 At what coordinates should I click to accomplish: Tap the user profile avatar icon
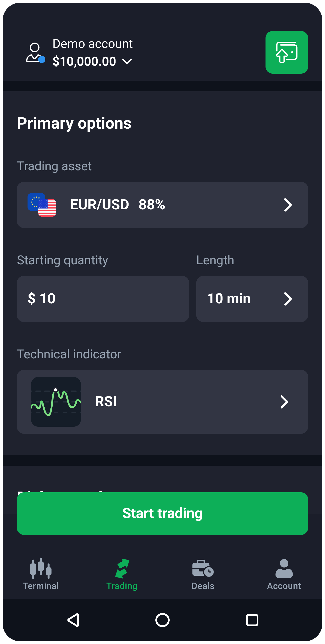pos(35,53)
